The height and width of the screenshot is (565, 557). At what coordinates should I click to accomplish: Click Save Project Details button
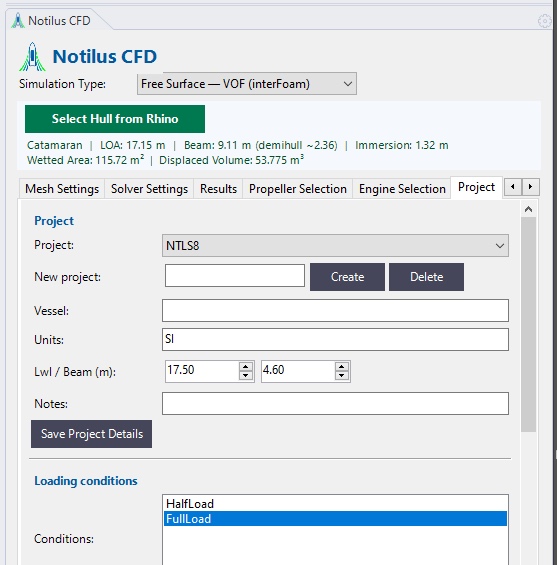tap(92, 434)
